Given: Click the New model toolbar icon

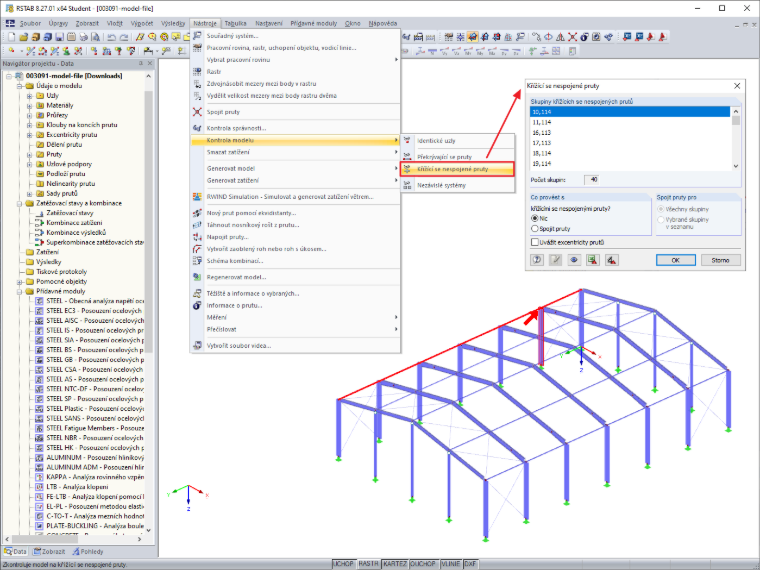Looking at the screenshot, I should (x=12, y=37).
